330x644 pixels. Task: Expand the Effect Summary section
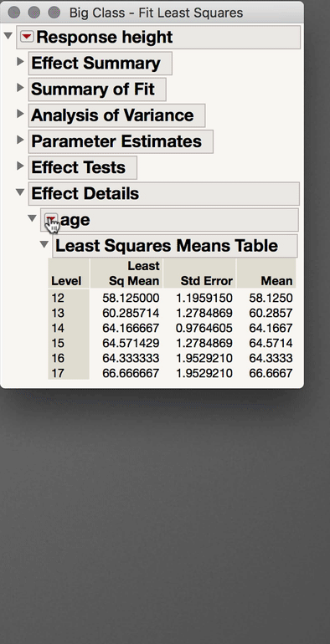point(20,62)
